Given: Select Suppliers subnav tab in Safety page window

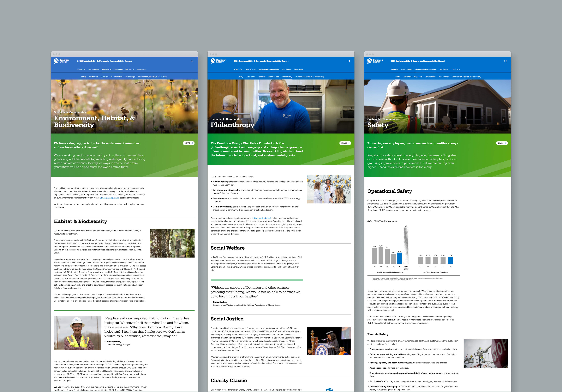Looking at the screenshot, I should point(418,77).
